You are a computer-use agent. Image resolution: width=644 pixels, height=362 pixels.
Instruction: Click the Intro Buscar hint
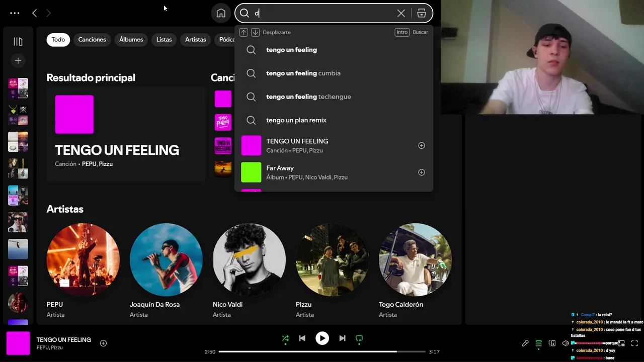click(x=412, y=32)
